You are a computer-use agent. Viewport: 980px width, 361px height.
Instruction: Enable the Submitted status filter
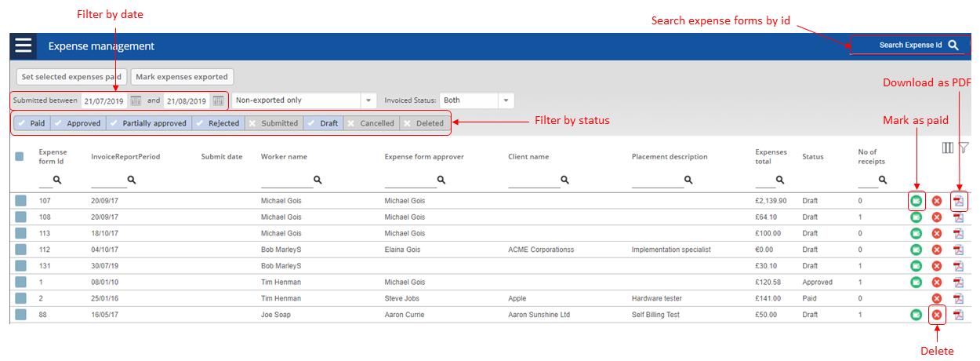tap(273, 123)
